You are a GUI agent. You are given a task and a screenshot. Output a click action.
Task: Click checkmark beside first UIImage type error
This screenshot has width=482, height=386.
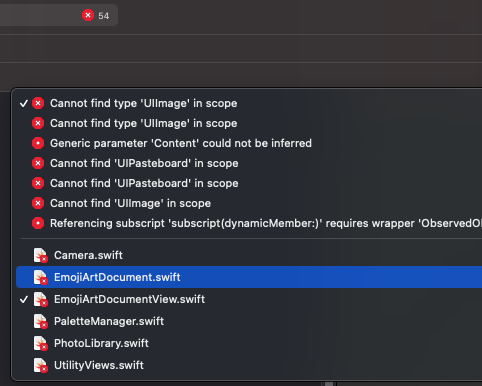click(x=24, y=103)
